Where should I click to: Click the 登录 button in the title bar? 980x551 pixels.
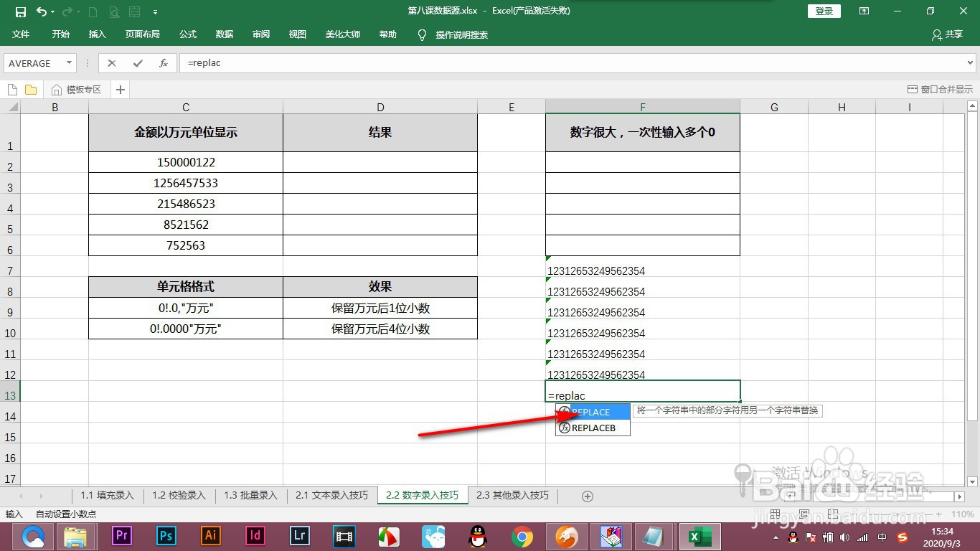point(823,11)
